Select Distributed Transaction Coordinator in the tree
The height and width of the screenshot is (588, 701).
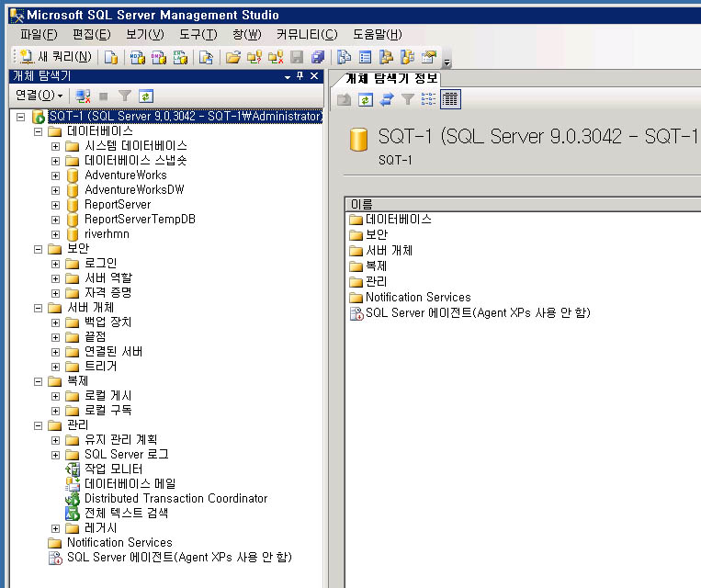[x=175, y=498]
